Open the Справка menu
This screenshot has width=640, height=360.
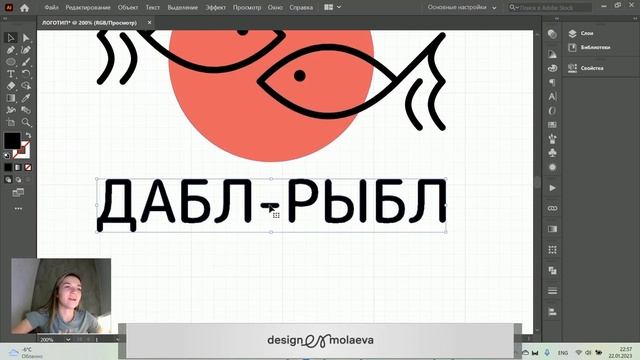point(301,7)
